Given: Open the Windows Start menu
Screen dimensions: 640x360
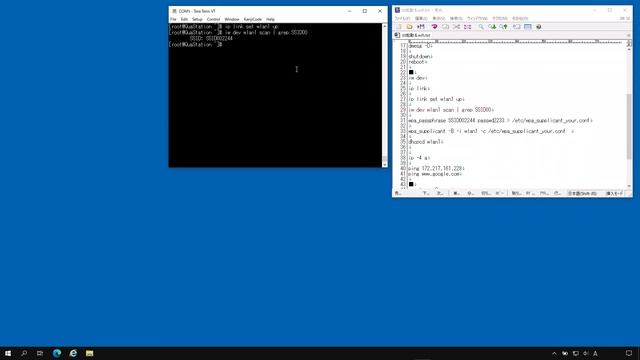Looking at the screenshot, I should (8, 353).
